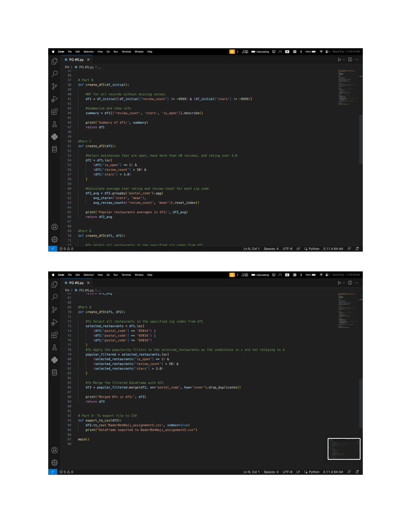Open notifications bell in upper status bar
Image resolution: width=411 pixels, height=532 pixels.
357,249
